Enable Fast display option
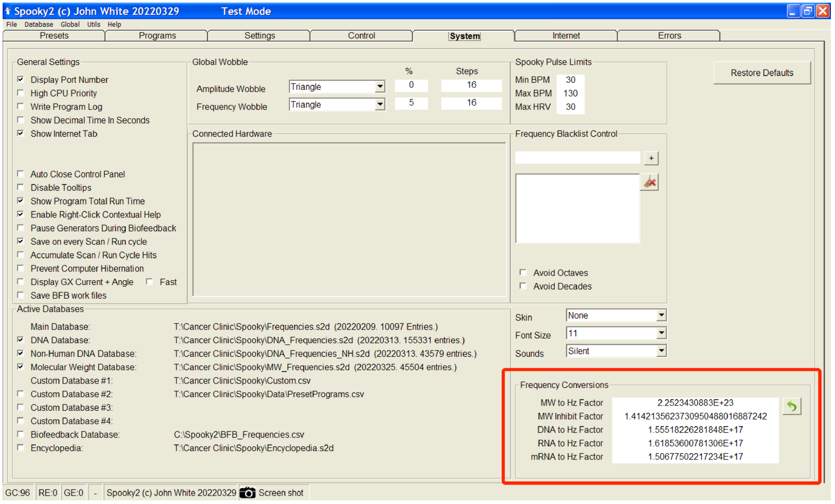 [149, 282]
